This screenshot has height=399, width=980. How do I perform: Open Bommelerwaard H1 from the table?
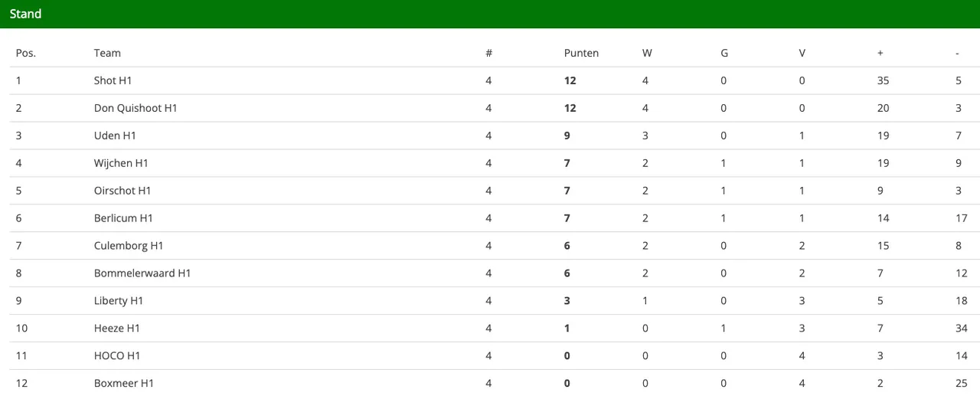point(142,273)
